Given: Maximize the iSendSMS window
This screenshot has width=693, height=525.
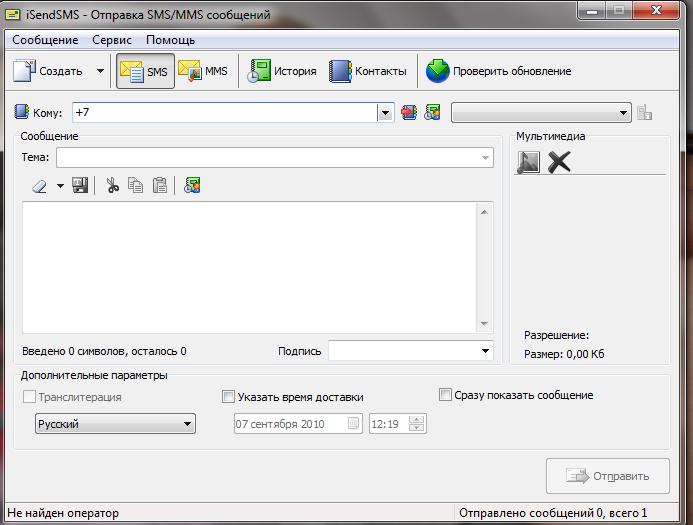Looking at the screenshot, I should pyautogui.click(x=619, y=10).
